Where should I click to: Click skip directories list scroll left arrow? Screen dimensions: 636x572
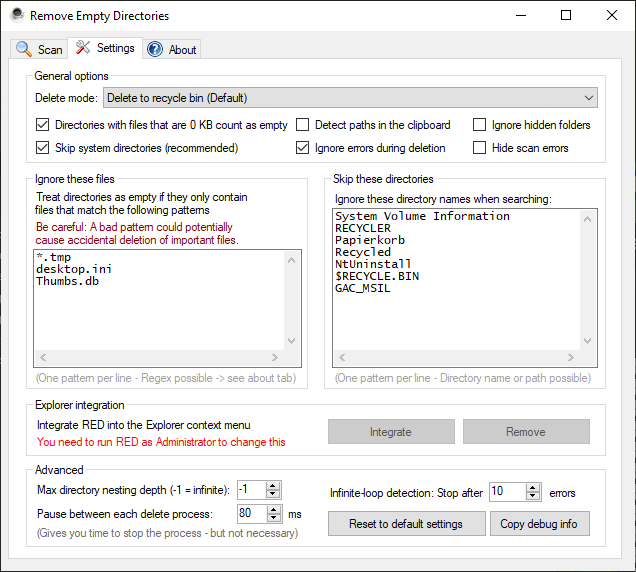342,357
